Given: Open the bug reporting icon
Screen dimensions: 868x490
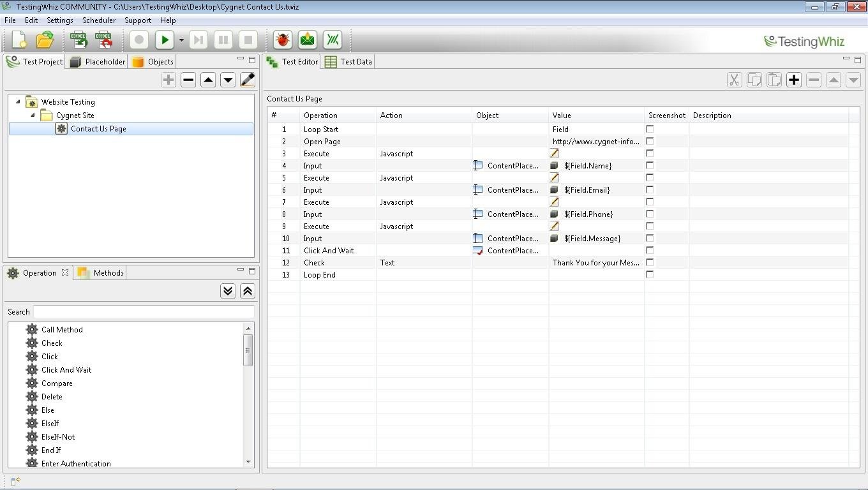Looking at the screenshot, I should pos(281,40).
